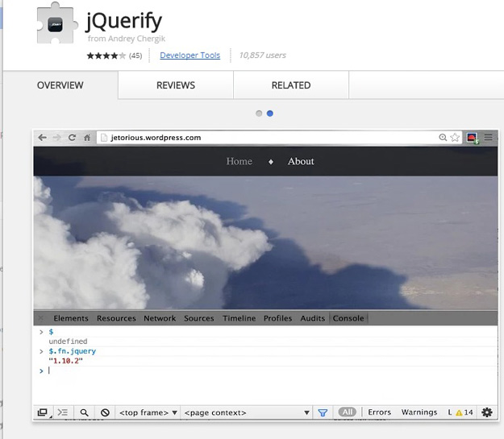This screenshot has width=504, height=439.
Task: Switch to the Audits panel
Action: pos(313,318)
